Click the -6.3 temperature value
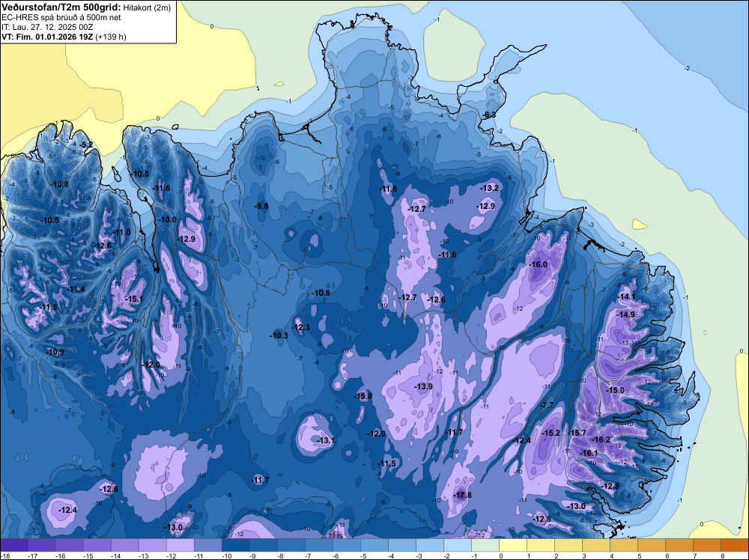749x560 pixels. click(x=488, y=115)
